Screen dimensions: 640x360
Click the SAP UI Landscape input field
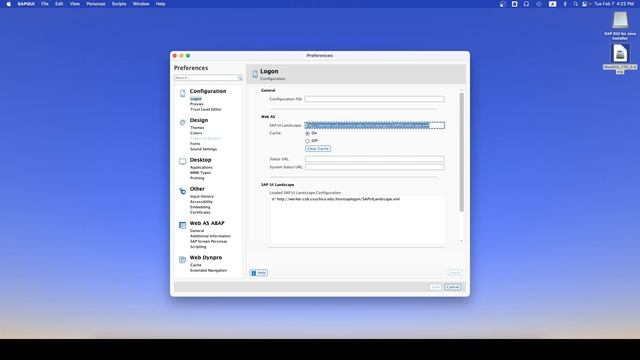375,125
